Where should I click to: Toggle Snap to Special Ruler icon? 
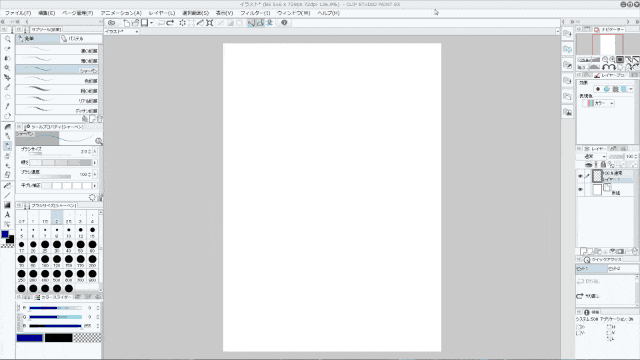(260, 23)
